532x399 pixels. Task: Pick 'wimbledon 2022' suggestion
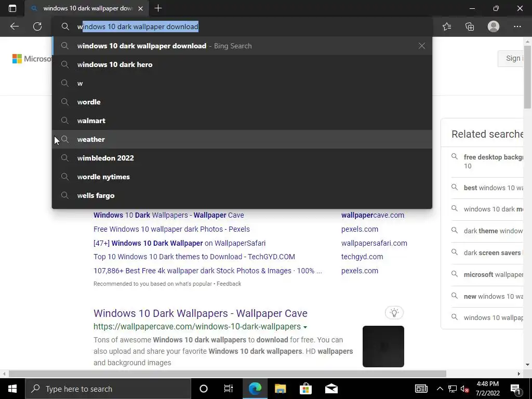coord(242,158)
